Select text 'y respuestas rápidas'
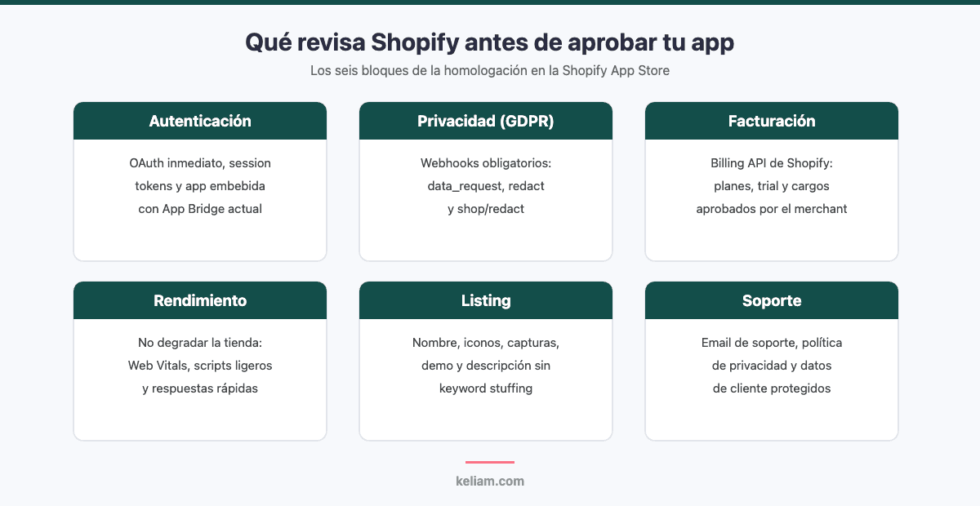Image resolution: width=980 pixels, height=506 pixels. [x=200, y=388]
